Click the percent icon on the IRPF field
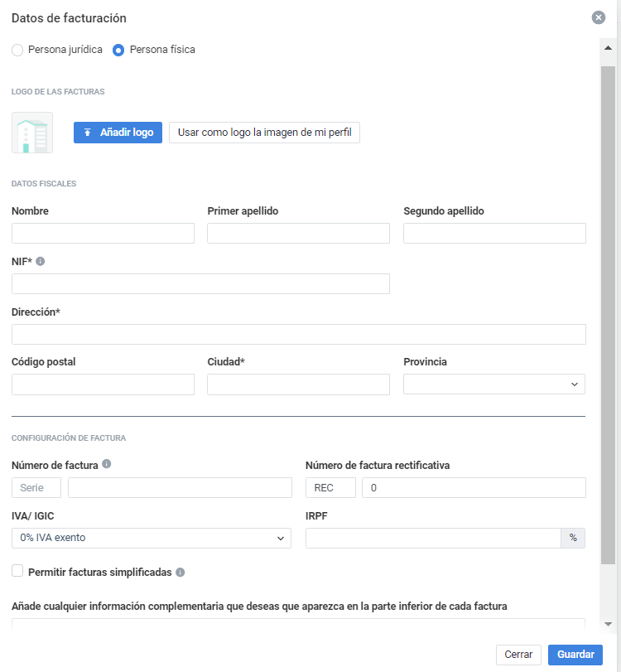Viewport: 621px width, 672px height. (x=573, y=538)
